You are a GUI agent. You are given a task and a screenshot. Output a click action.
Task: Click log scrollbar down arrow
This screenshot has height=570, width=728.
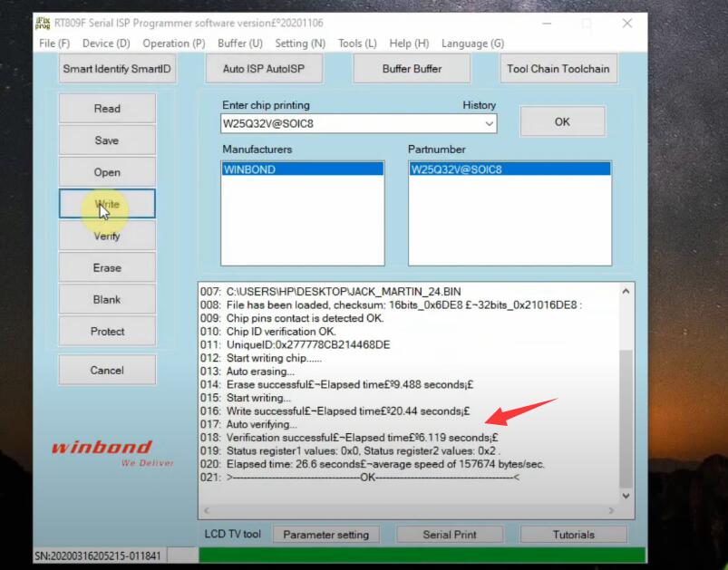(x=626, y=496)
